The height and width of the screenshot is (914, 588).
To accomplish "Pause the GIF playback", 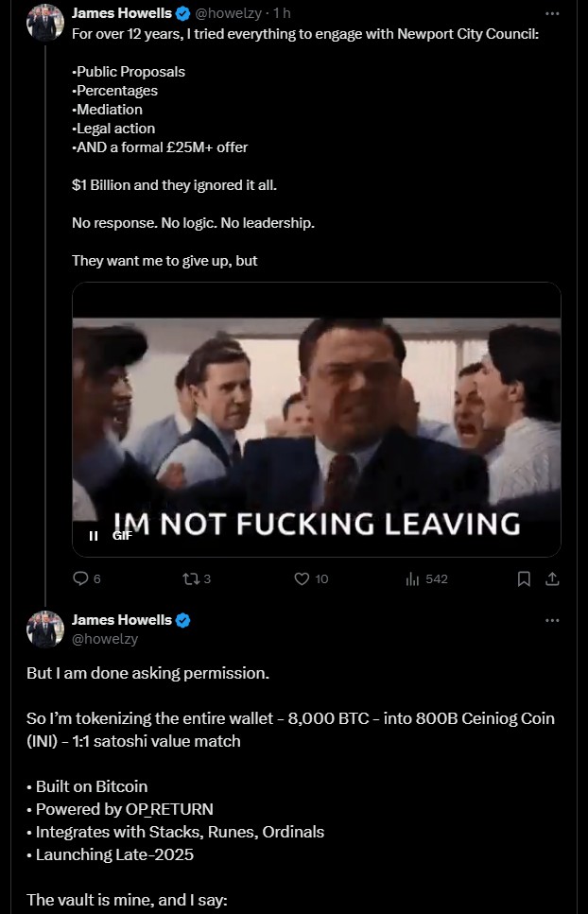I will (x=94, y=536).
